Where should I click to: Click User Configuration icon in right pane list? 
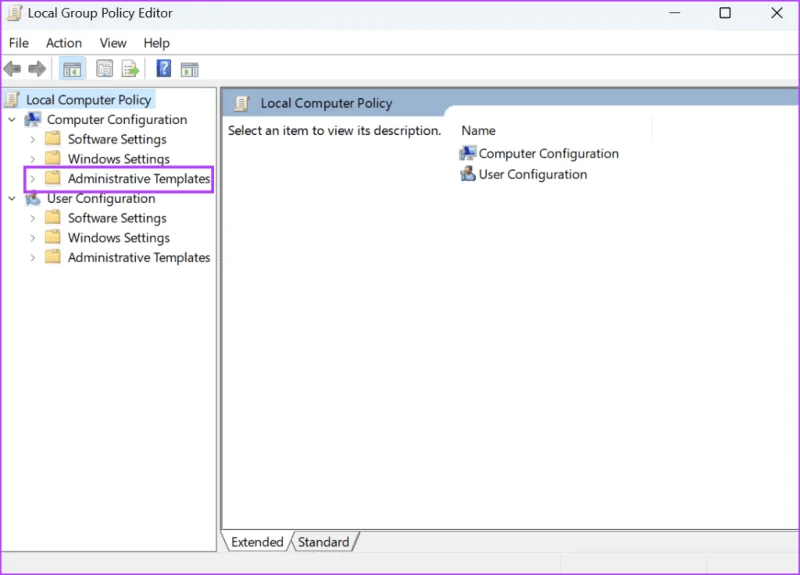point(467,174)
